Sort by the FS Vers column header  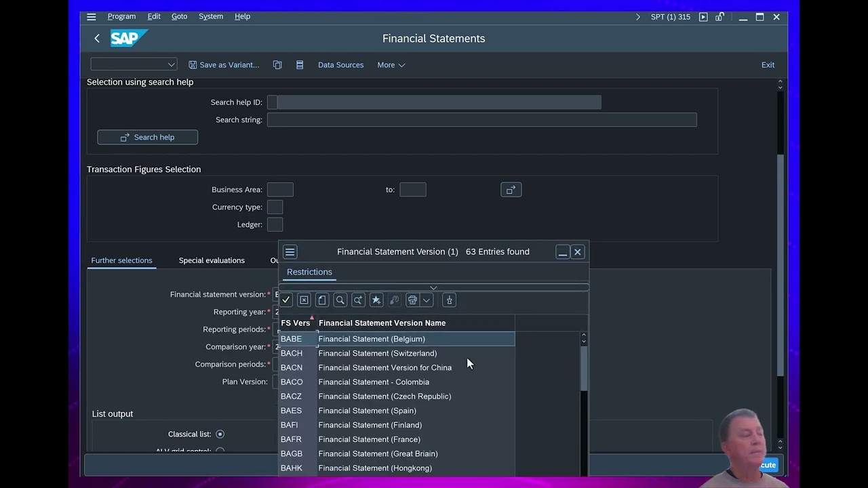pyautogui.click(x=296, y=323)
